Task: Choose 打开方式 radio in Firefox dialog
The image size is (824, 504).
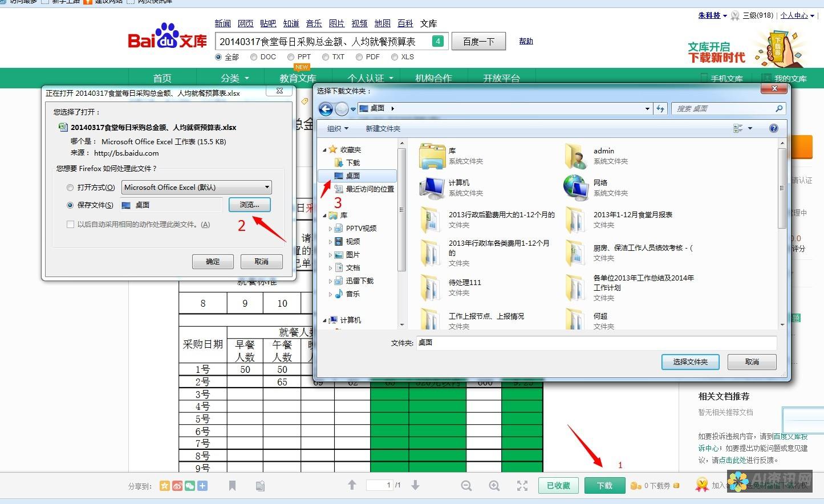Action: [70, 188]
